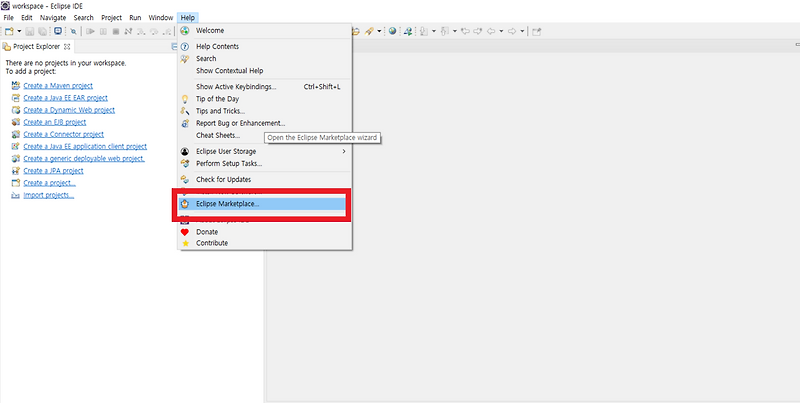Choose Check for Updates

[264, 180]
